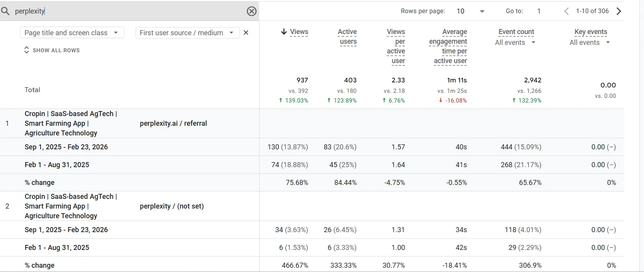Sort by Views per active user column

(396, 46)
